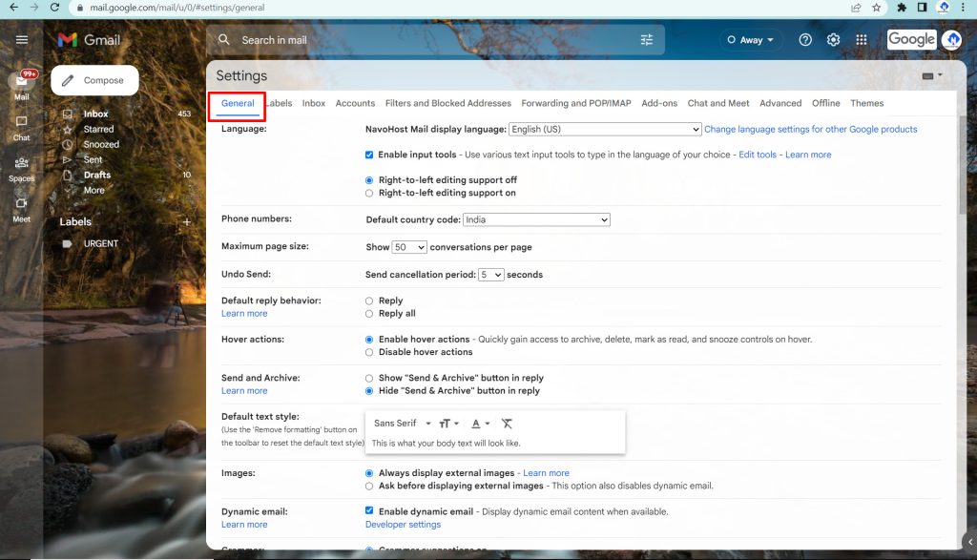Enable input tools checkbox
Screen dimensions: 977x560
[x=368, y=154]
